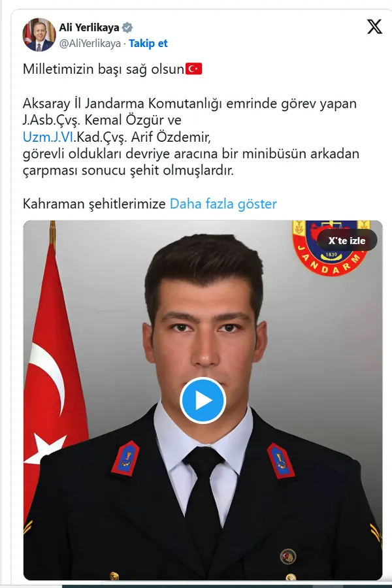Click the 'Ali Yerlikaya' display name
Image resolution: width=392 pixels, height=588 pixels.
[89, 27]
